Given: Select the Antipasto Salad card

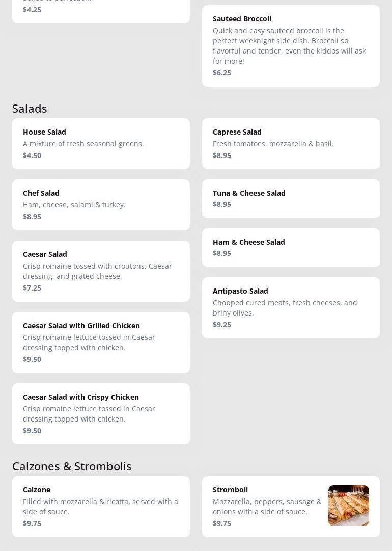Looking at the screenshot, I should click(290, 307).
